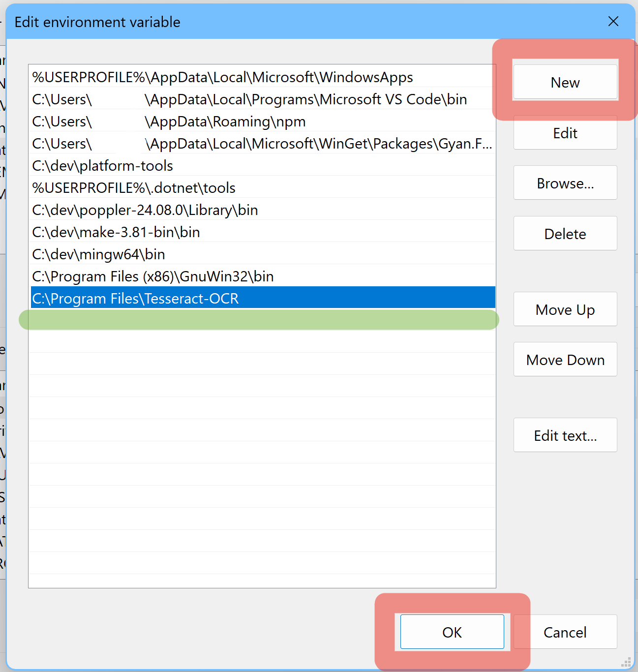Click the New button
Image resolution: width=638 pixels, height=672 pixels.
pyautogui.click(x=565, y=82)
